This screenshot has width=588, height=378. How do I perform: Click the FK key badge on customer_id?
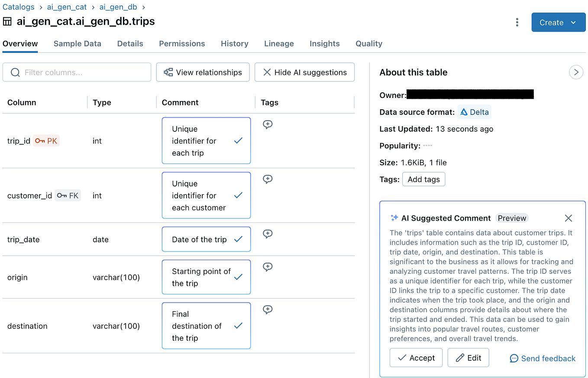pyautogui.click(x=68, y=195)
